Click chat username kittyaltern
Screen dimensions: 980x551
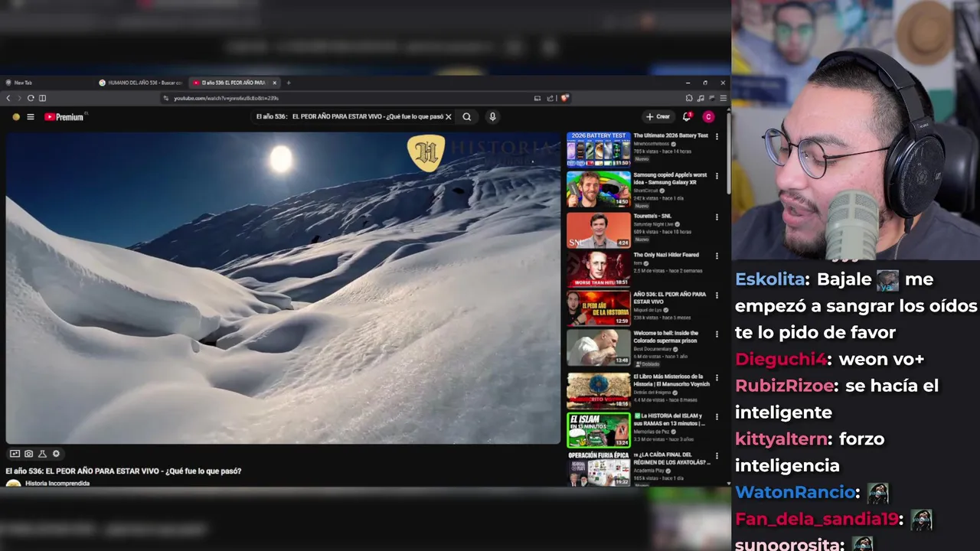(x=781, y=439)
